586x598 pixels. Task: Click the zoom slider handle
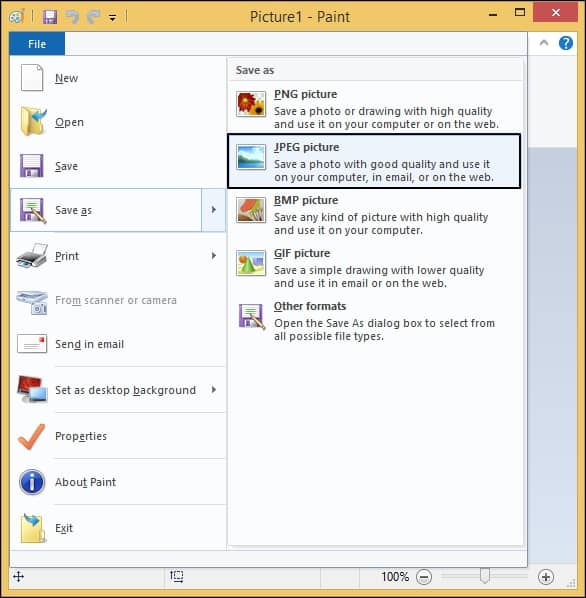point(485,576)
